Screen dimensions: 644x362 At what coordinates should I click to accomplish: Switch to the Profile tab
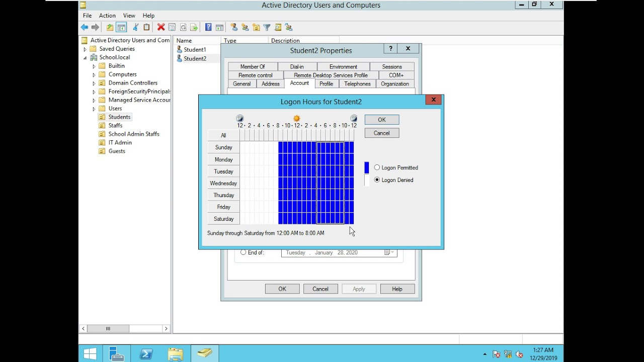click(x=327, y=84)
